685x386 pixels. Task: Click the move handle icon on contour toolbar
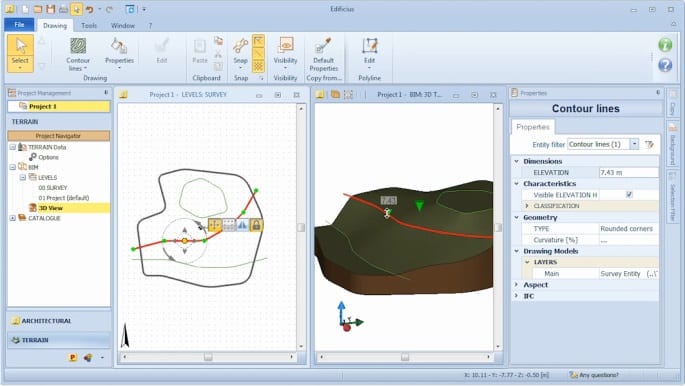pyautogui.click(x=214, y=225)
